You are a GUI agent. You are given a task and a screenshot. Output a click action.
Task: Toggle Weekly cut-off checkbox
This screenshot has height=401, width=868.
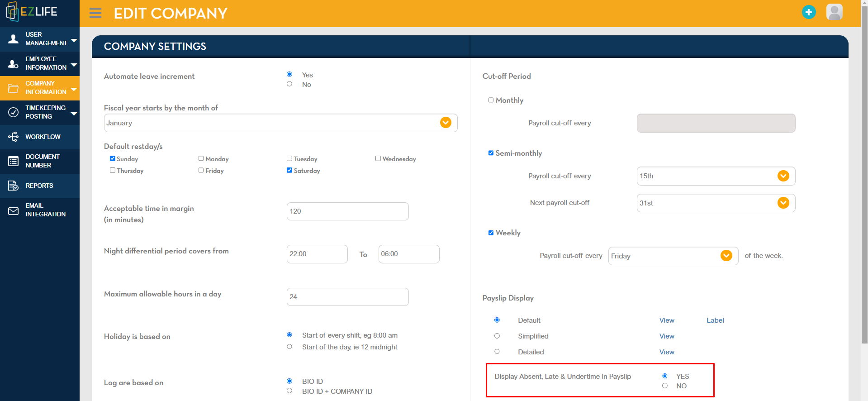point(491,233)
